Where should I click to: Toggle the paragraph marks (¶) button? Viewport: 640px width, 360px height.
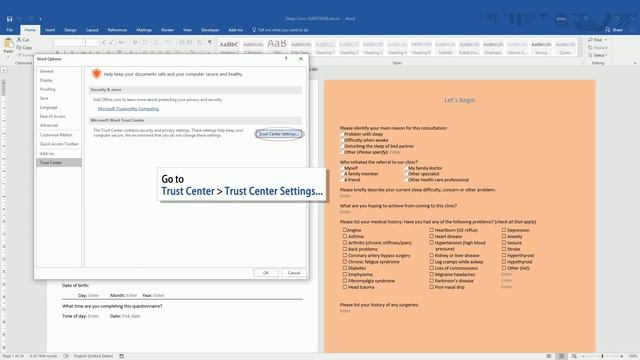click(210, 42)
